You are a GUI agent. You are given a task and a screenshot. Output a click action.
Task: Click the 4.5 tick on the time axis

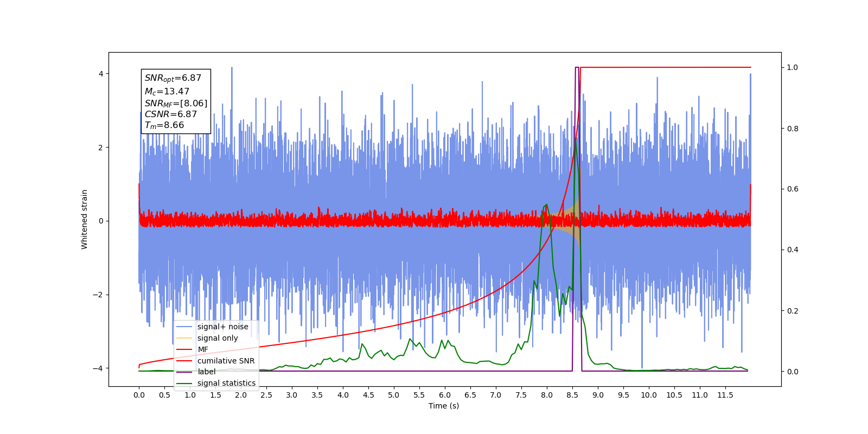[x=368, y=395]
